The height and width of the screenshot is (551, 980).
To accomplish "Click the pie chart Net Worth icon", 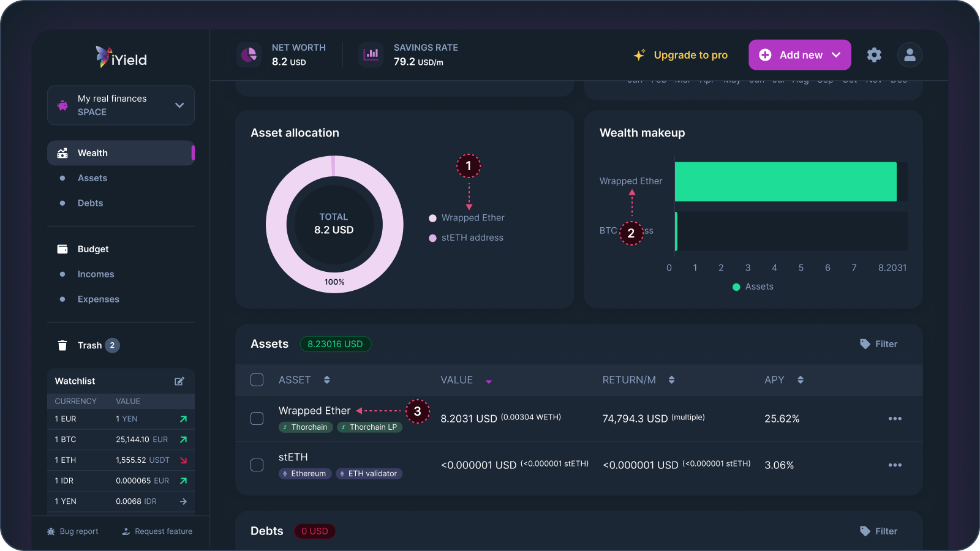I will (249, 54).
